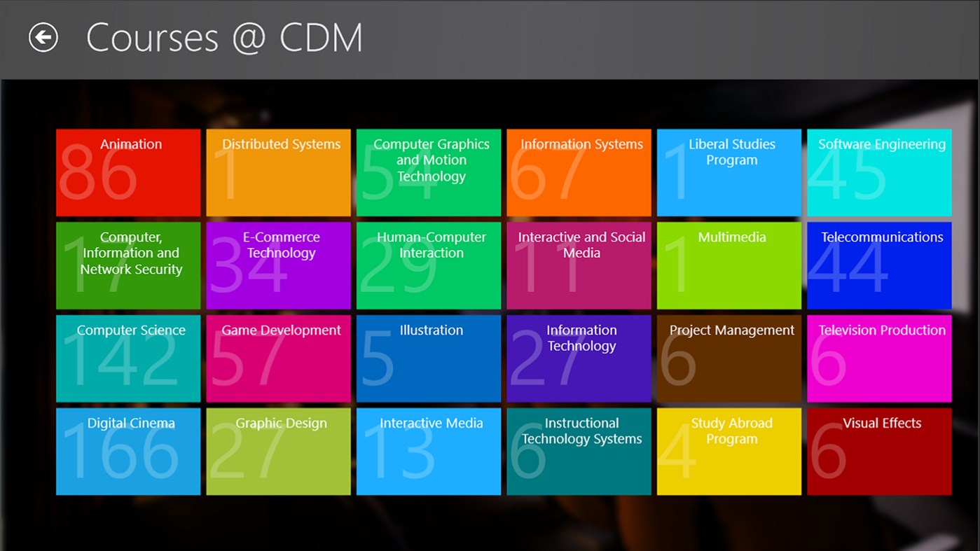Select the Distributed Systems tile
Viewport: 980px width, 551px height.
point(277,172)
